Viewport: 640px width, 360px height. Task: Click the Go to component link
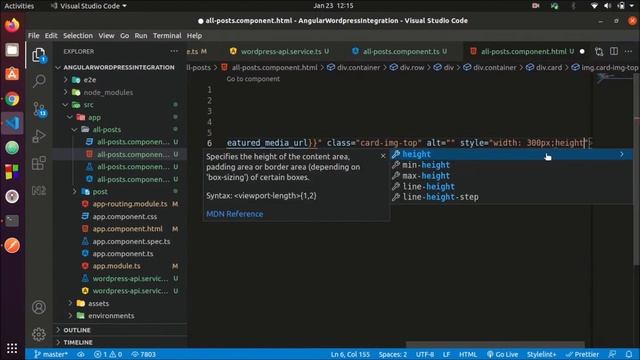(253, 79)
